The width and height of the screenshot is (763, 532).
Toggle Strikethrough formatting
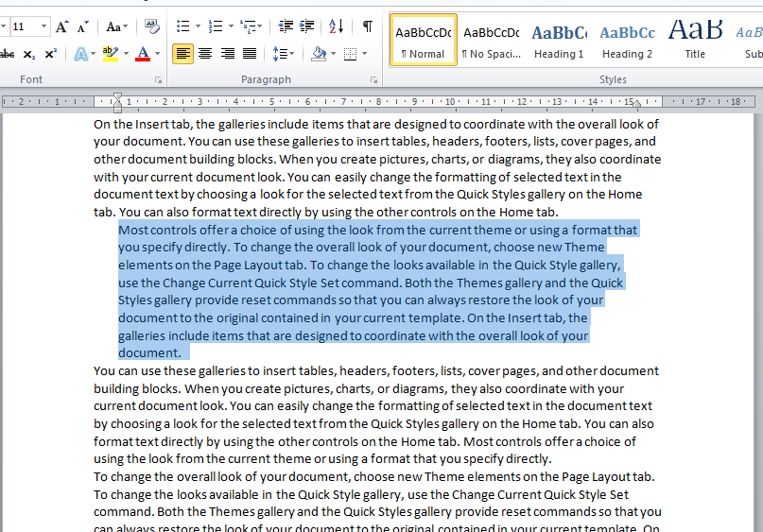pyautogui.click(x=7, y=54)
